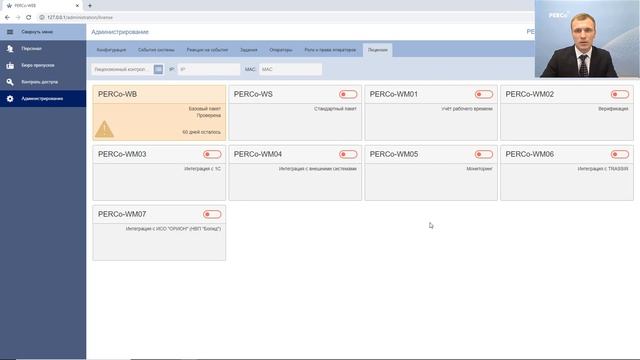Click Свернуть меню label in sidebar
The width and height of the screenshot is (640, 360).
point(37,32)
